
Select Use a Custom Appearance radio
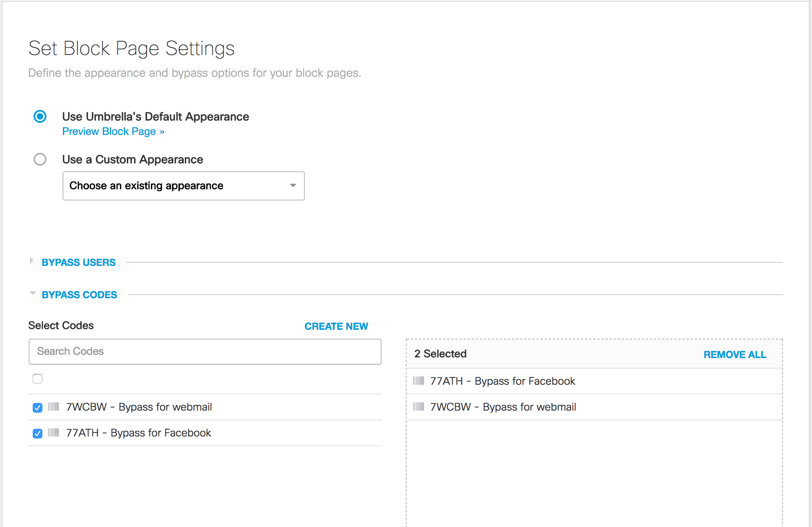point(40,159)
